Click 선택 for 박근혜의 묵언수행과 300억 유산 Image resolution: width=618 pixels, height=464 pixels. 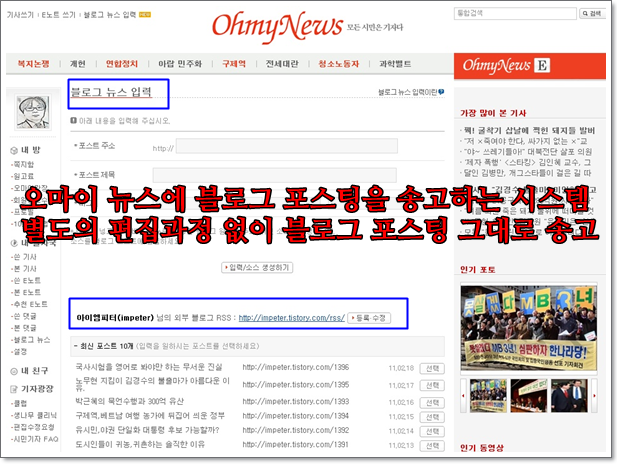432,403
